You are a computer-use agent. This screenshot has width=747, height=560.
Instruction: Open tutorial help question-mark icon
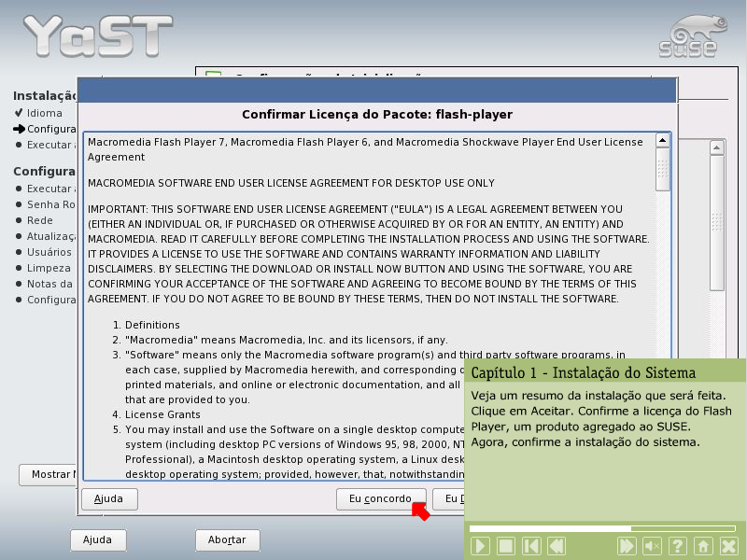pyautogui.click(x=679, y=546)
